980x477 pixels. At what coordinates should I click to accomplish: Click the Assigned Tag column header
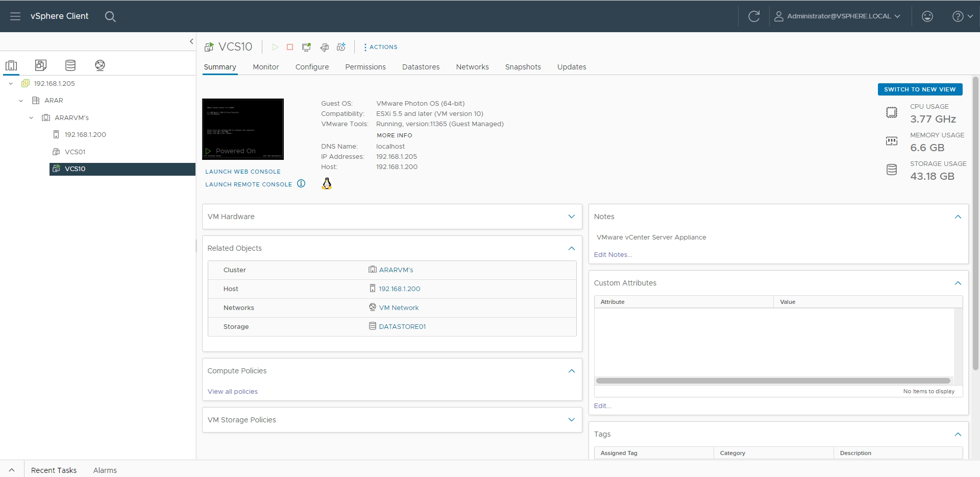pos(654,453)
